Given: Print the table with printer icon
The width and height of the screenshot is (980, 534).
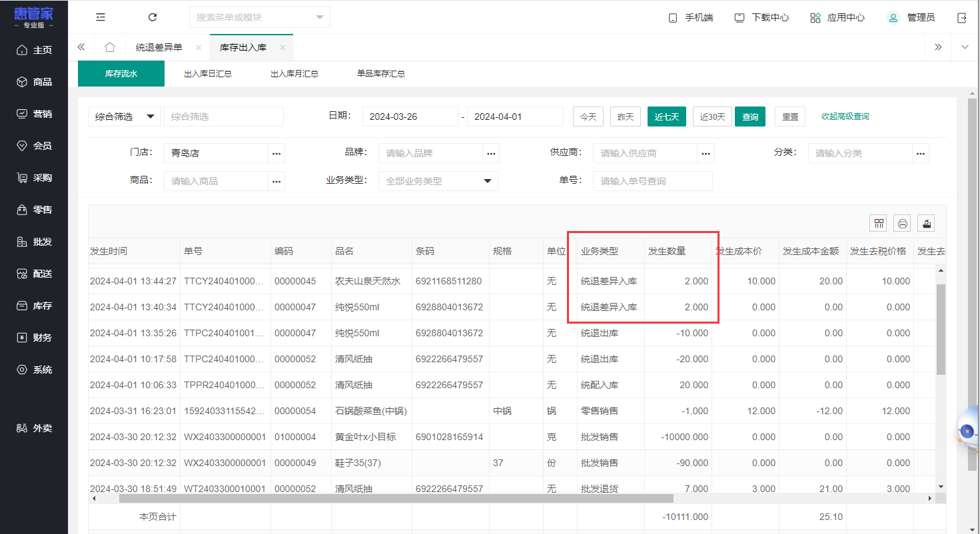Looking at the screenshot, I should [903, 223].
